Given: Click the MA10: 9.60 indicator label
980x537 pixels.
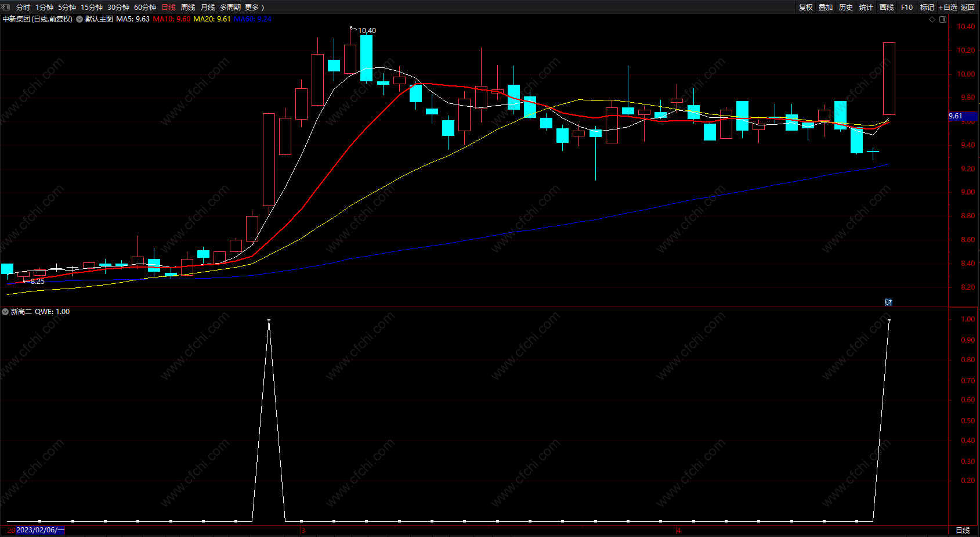Looking at the screenshot, I should [x=171, y=19].
